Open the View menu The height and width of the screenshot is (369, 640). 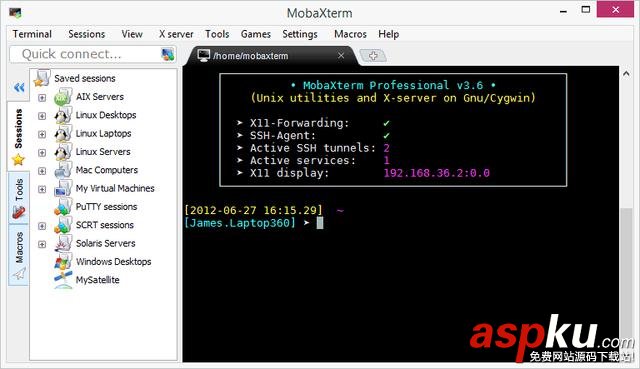(132, 34)
